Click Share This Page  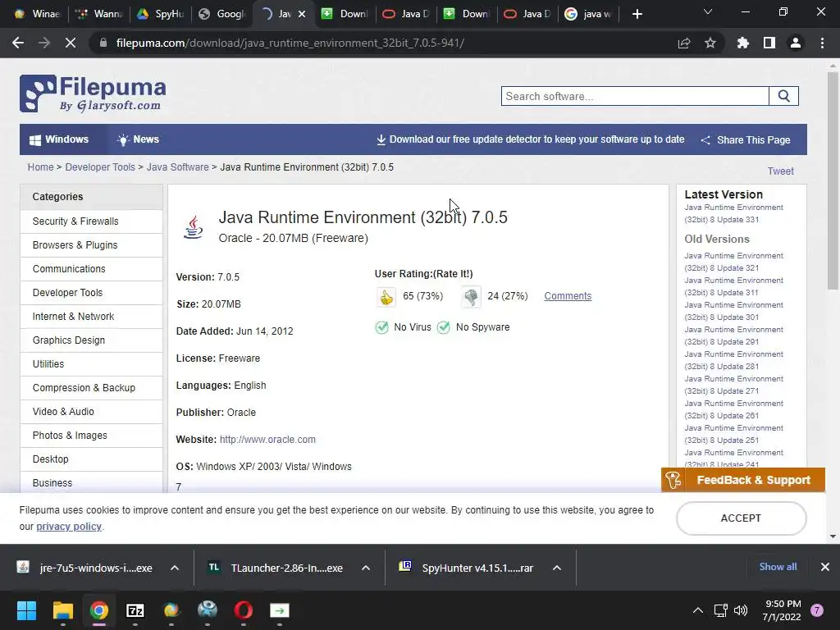click(x=746, y=139)
